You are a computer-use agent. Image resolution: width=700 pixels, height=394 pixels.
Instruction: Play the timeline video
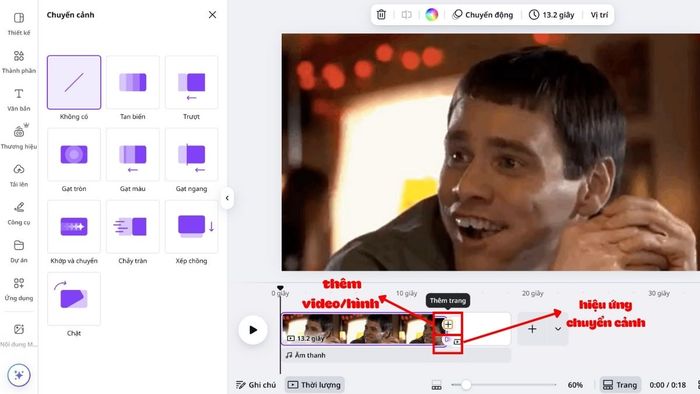tap(253, 330)
